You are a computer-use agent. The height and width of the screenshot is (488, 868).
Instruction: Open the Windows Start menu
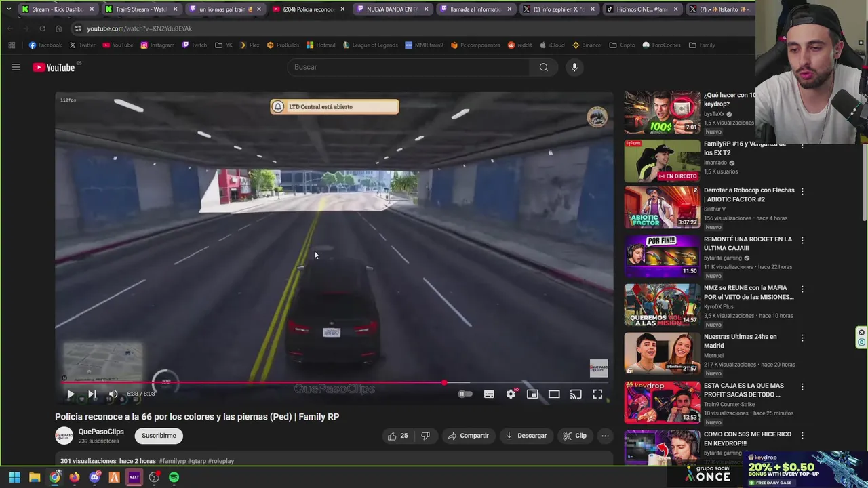point(14,477)
